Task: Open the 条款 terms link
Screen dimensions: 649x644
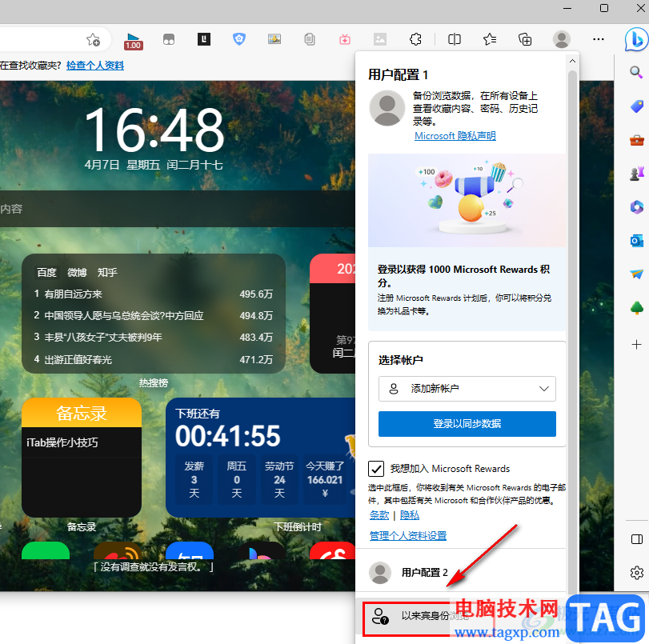Action: pos(379,515)
